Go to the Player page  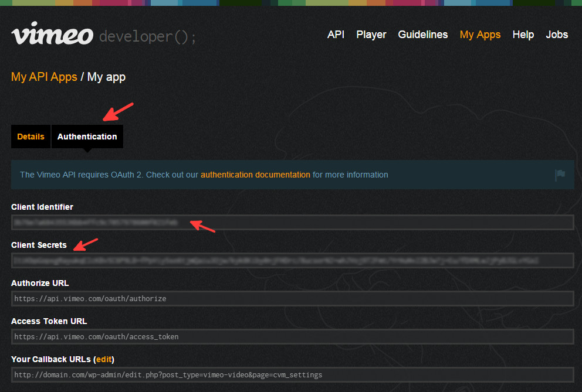371,35
